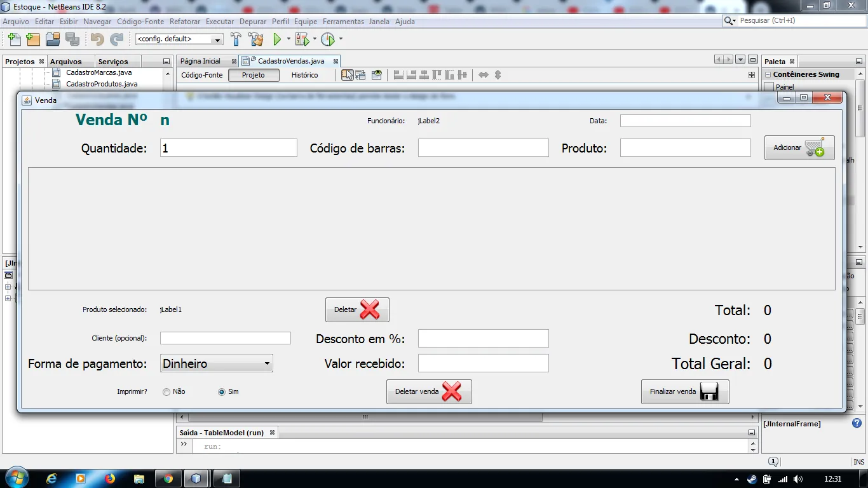Click the notifications icon in the status bar
868x488 pixels.
773,462
